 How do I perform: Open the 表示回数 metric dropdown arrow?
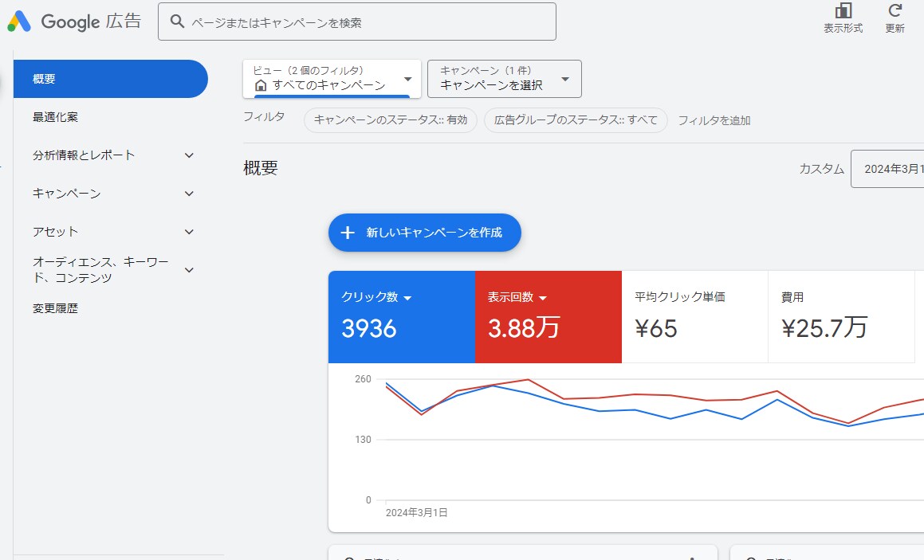543,298
